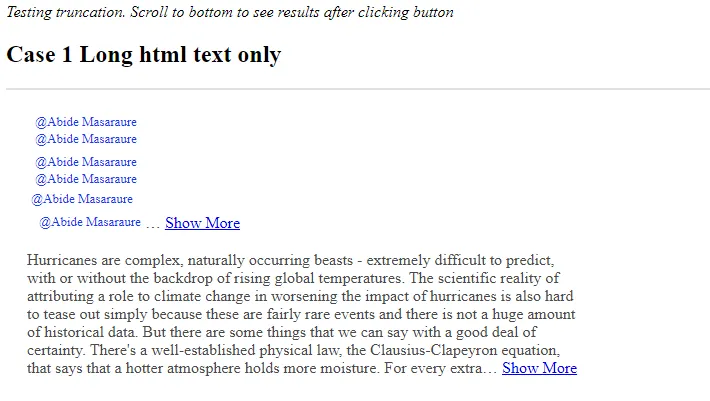Click the Case 1 Long html text heading
The height and width of the screenshot is (401, 710).
(144, 55)
